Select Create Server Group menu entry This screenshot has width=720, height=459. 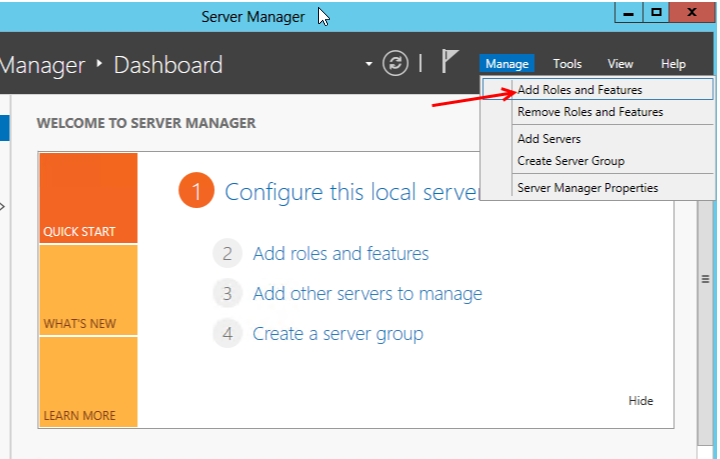598,161
